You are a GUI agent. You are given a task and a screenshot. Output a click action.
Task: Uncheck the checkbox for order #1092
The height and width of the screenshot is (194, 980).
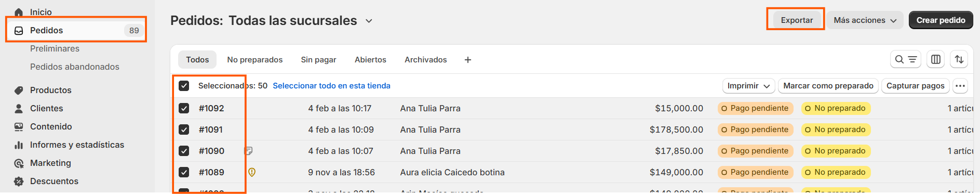(184, 108)
